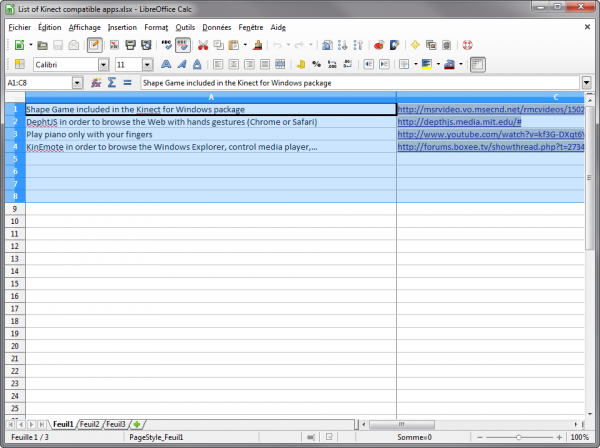The height and width of the screenshot is (448, 600).
Task: Click the Cut scissors icon
Action: tap(203, 45)
